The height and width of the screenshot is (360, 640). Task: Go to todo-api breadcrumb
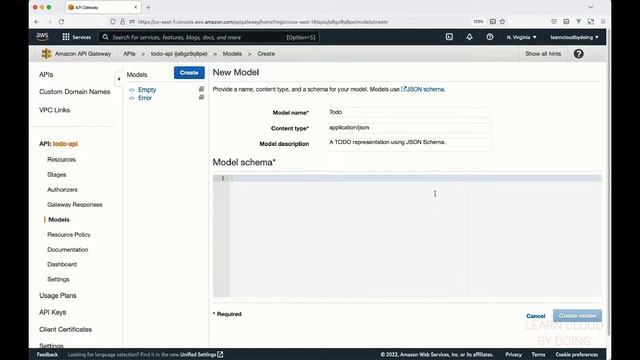tap(179, 54)
